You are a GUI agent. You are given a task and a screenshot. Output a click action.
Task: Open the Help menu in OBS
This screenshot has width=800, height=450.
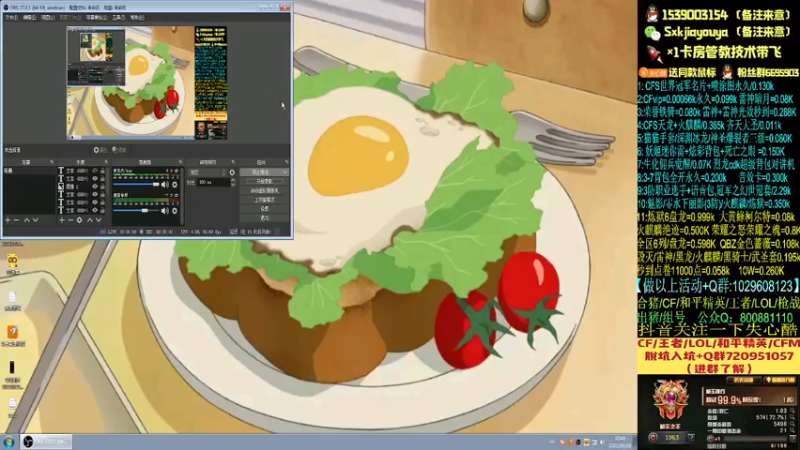click(137, 17)
